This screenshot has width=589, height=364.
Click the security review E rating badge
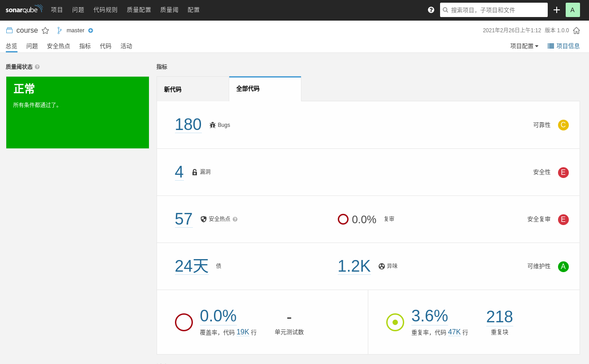pyautogui.click(x=563, y=219)
